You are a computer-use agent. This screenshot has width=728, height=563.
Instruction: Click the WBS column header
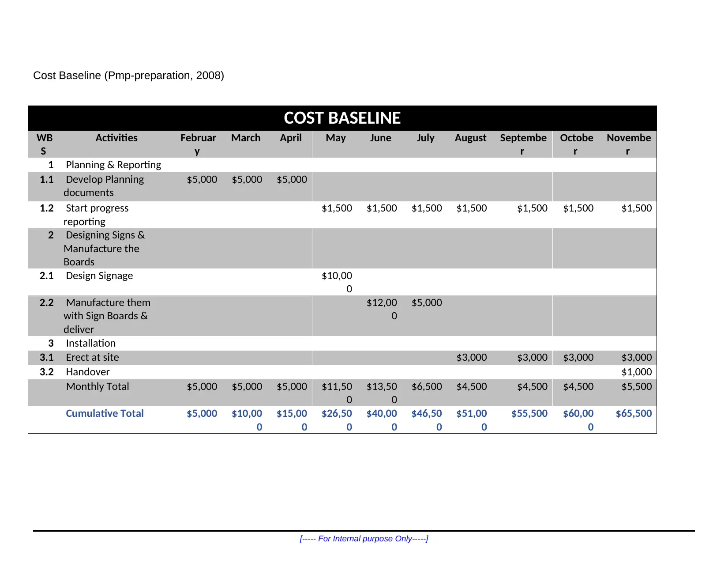click(x=44, y=144)
